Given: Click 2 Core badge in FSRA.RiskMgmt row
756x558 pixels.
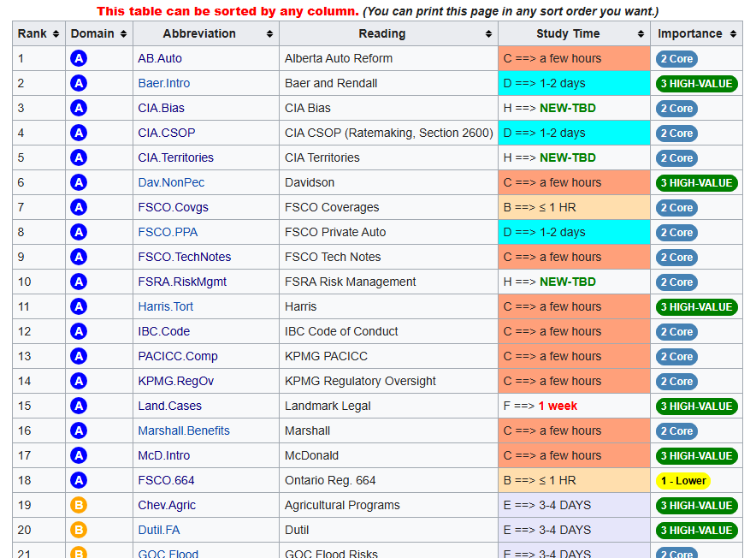Looking at the screenshot, I should (x=676, y=282).
